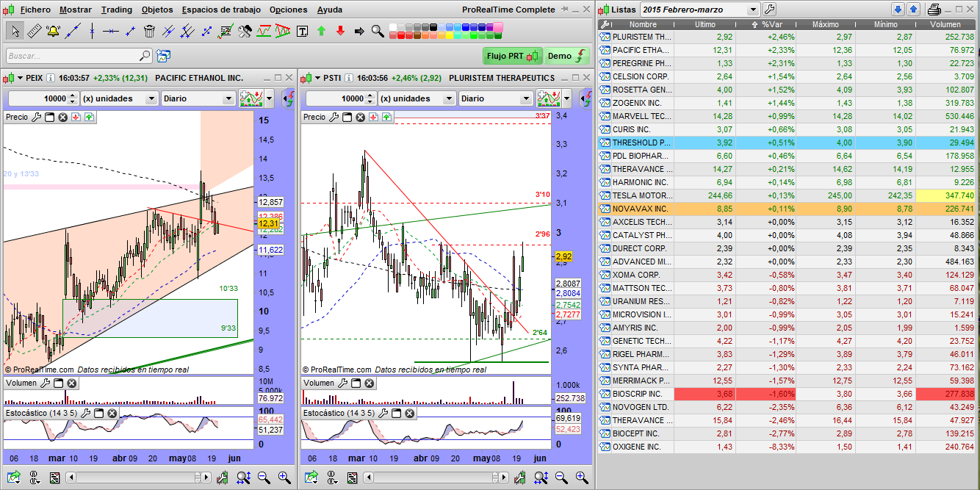The image size is (980, 490).
Task: Maximize Precio panel in PSTI chart
Action: pyautogui.click(x=347, y=117)
